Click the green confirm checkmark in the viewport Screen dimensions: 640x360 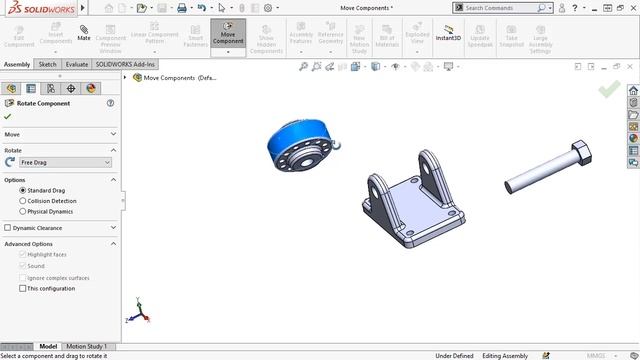[x=610, y=89]
